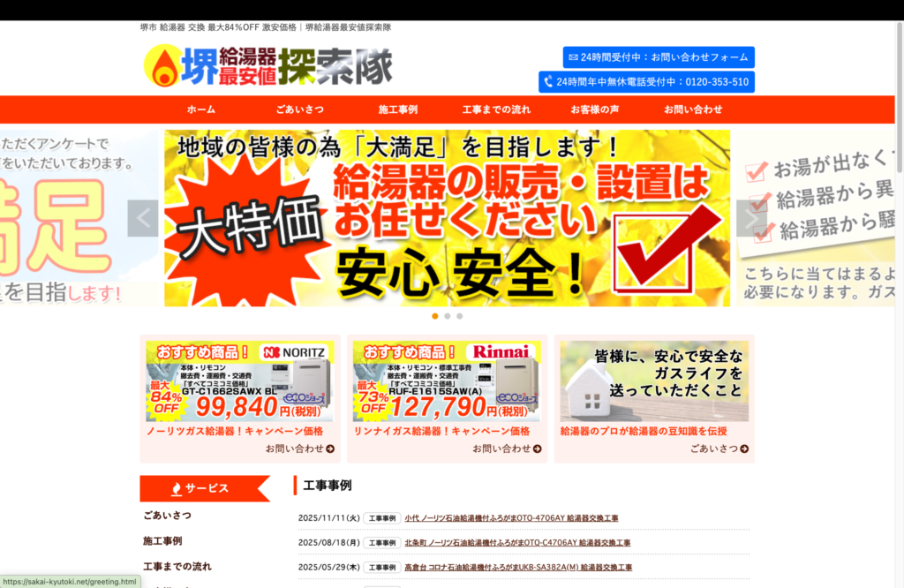Click 工事事例 tag on the 2025/11/11 row

(x=382, y=518)
